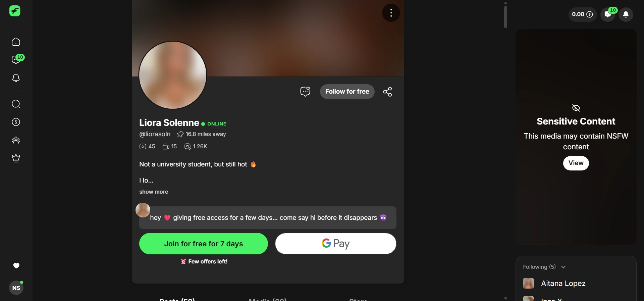The height and width of the screenshot is (301, 644).
Task: Open the NS account avatar
Action: (x=16, y=288)
